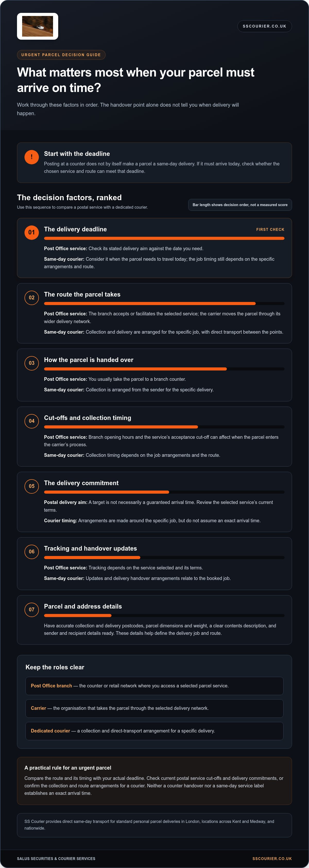Select the 07 circle for parcel details
The image size is (309, 868).
32,610
